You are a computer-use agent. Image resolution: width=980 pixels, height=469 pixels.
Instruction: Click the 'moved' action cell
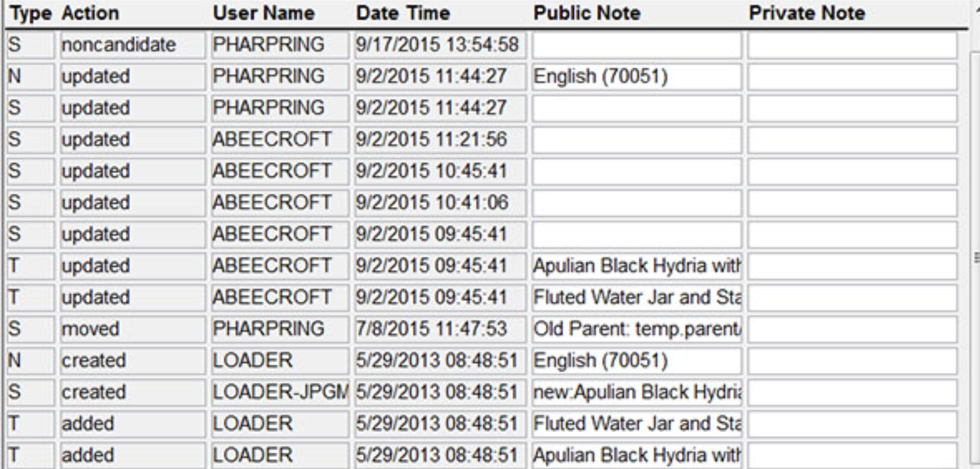(x=131, y=328)
